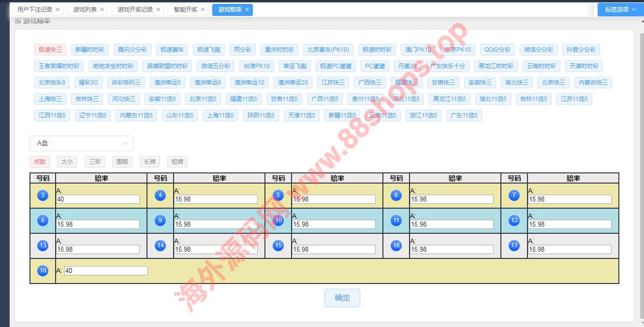644x327 pixels.
Task: Close the 游戏列表 tab
Action: [102, 10]
